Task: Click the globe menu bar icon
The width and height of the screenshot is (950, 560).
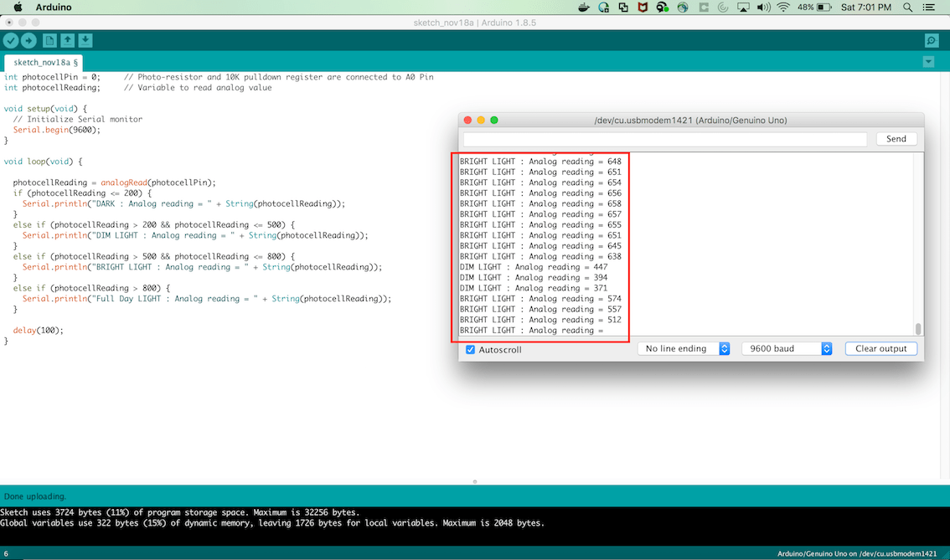Action: [x=683, y=8]
